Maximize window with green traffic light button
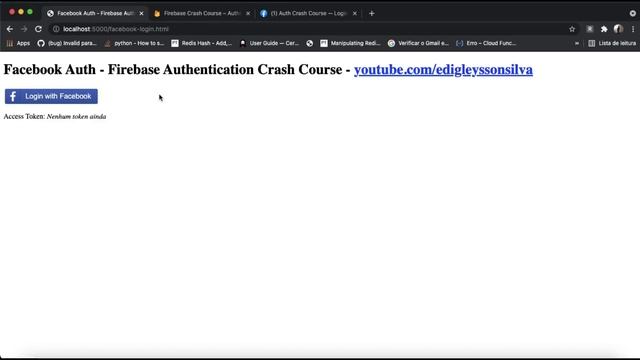This screenshot has width=640, height=360. pos(30,12)
